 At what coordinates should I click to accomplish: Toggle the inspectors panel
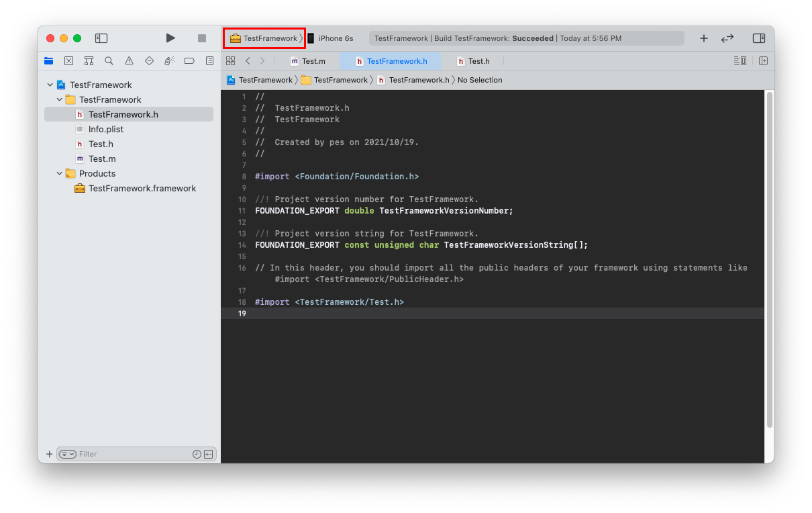(x=759, y=38)
